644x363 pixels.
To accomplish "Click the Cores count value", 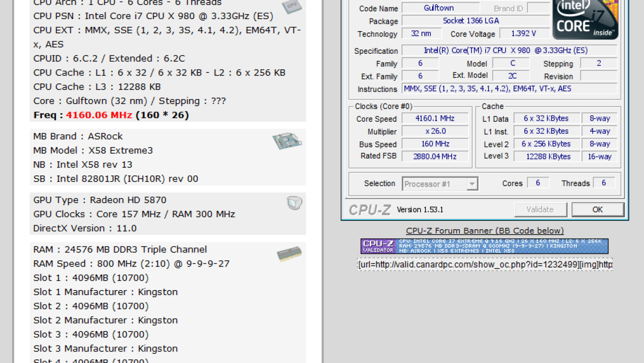I will 538,183.
